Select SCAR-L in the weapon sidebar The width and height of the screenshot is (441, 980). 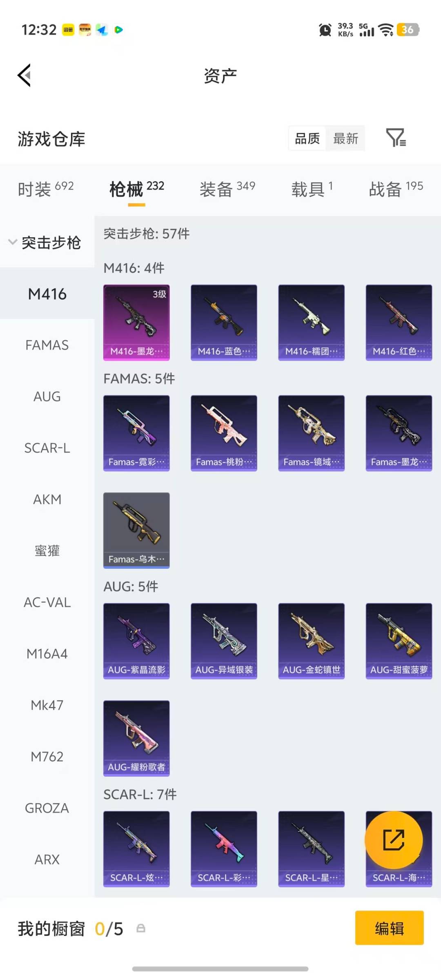click(47, 448)
